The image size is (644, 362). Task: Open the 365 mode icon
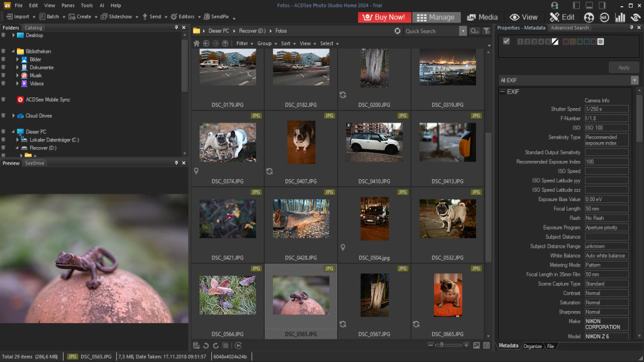(x=604, y=18)
